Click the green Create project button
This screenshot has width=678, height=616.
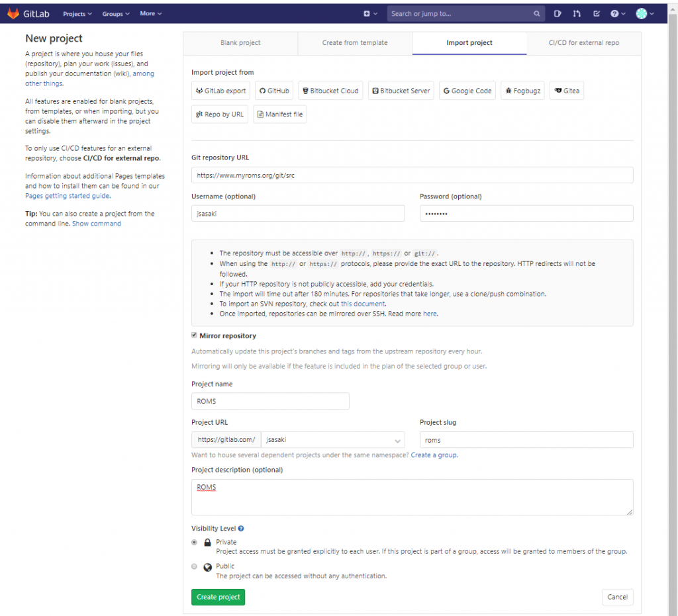(218, 597)
